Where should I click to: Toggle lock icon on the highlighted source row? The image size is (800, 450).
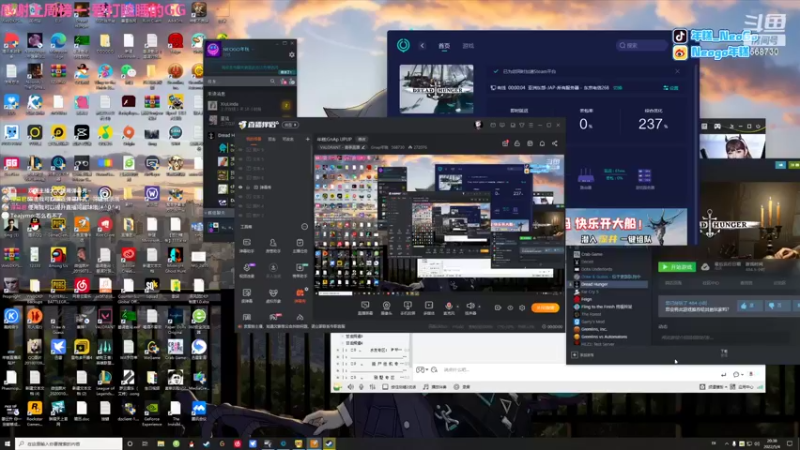248,187
